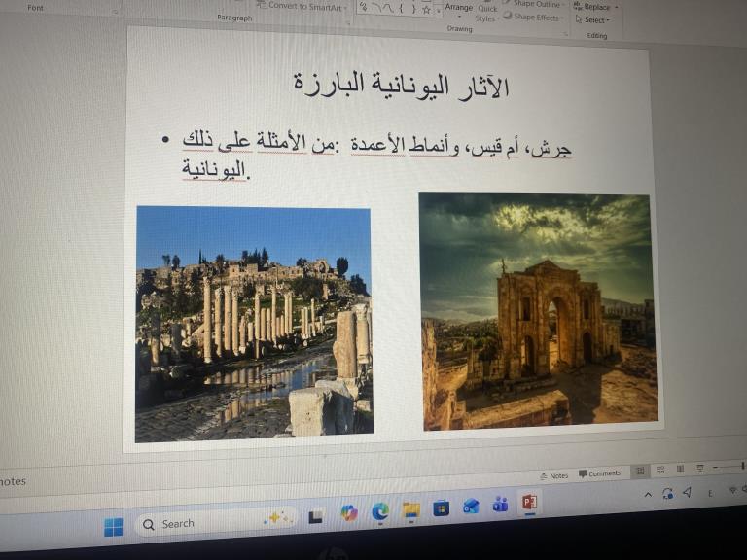Image resolution: width=747 pixels, height=560 pixels.
Task: Open Quick Styles gallery
Action: click(x=486, y=13)
